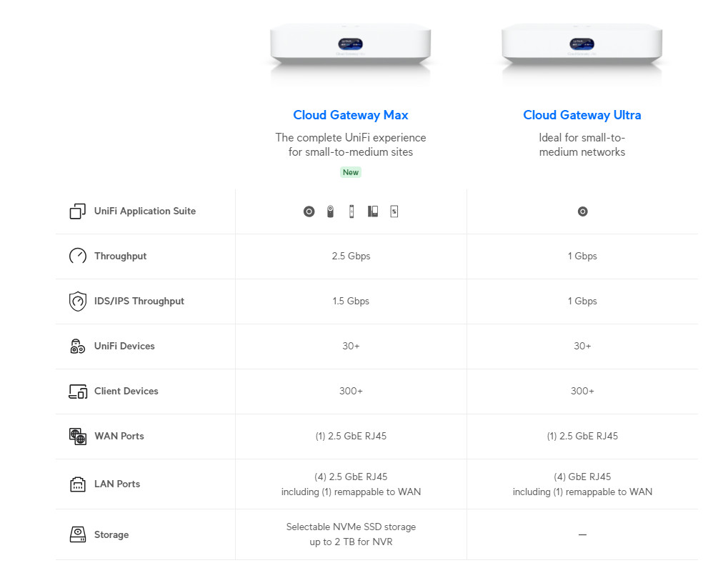
Task: Click the UniFi Devices row icon
Action: coord(78,346)
